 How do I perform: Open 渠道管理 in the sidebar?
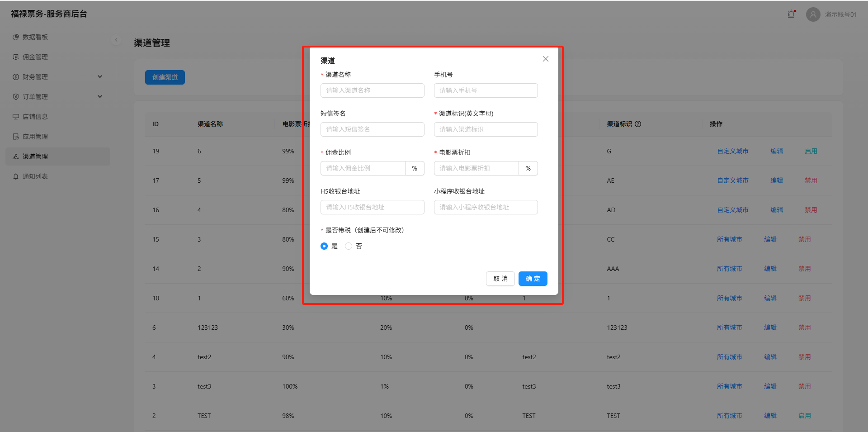(x=35, y=157)
